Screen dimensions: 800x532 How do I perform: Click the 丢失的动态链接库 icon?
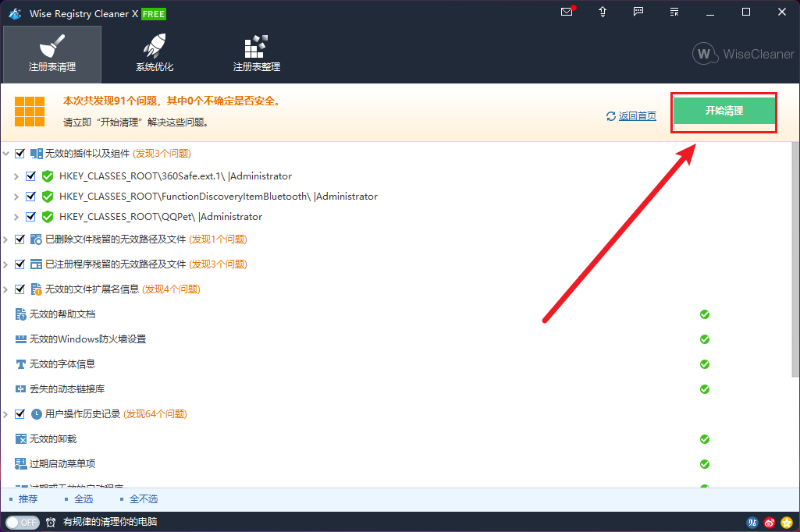pyautogui.click(x=20, y=389)
